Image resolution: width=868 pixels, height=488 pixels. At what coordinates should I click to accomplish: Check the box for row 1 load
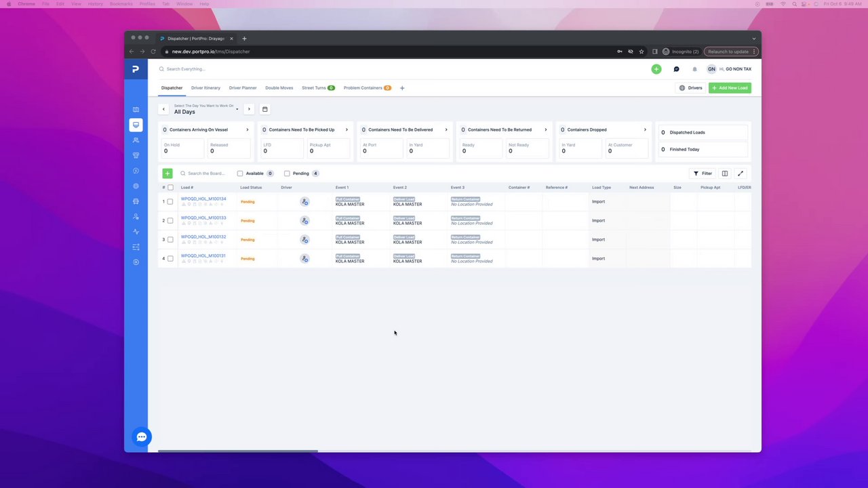(x=170, y=201)
